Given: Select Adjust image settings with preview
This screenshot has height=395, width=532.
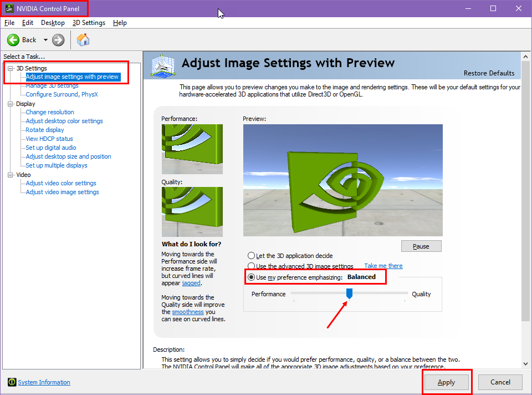Looking at the screenshot, I should click(72, 77).
